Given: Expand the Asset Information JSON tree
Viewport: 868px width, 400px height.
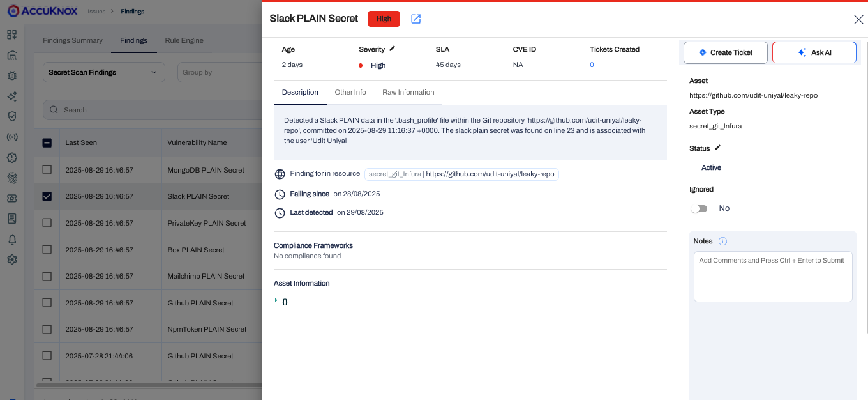Looking at the screenshot, I should pos(276,300).
